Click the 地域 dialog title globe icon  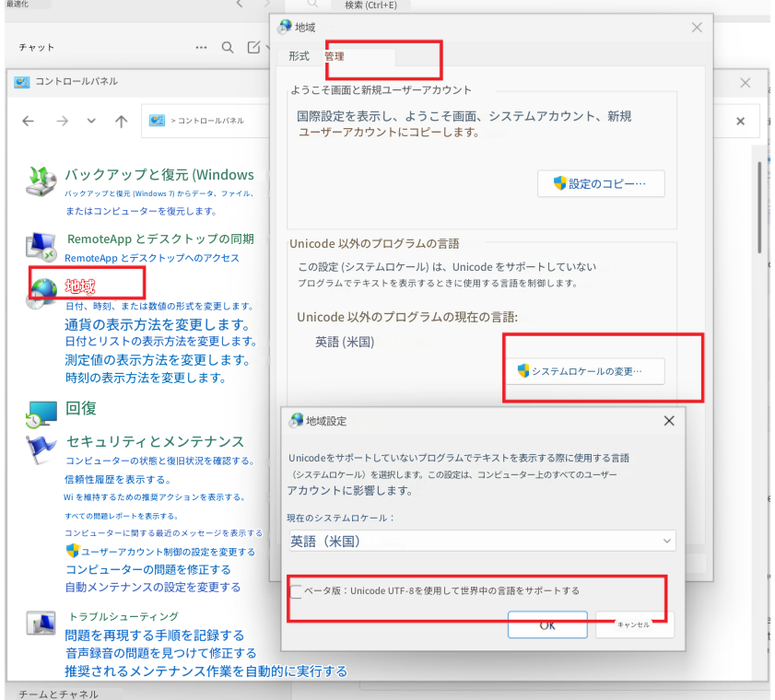point(285,27)
